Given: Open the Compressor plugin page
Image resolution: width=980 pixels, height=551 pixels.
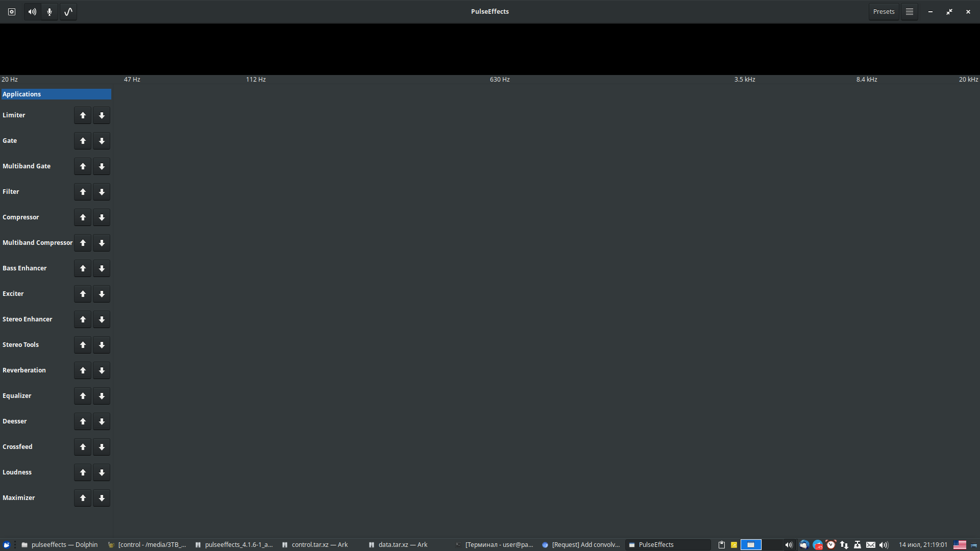Looking at the screenshot, I should coord(20,217).
